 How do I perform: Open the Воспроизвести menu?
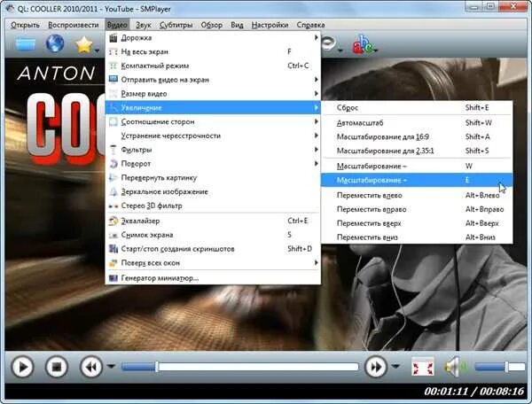[74, 25]
